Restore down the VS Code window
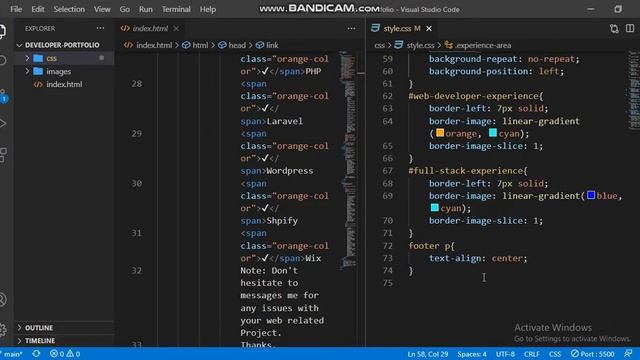The width and height of the screenshot is (640, 360). coord(618,9)
